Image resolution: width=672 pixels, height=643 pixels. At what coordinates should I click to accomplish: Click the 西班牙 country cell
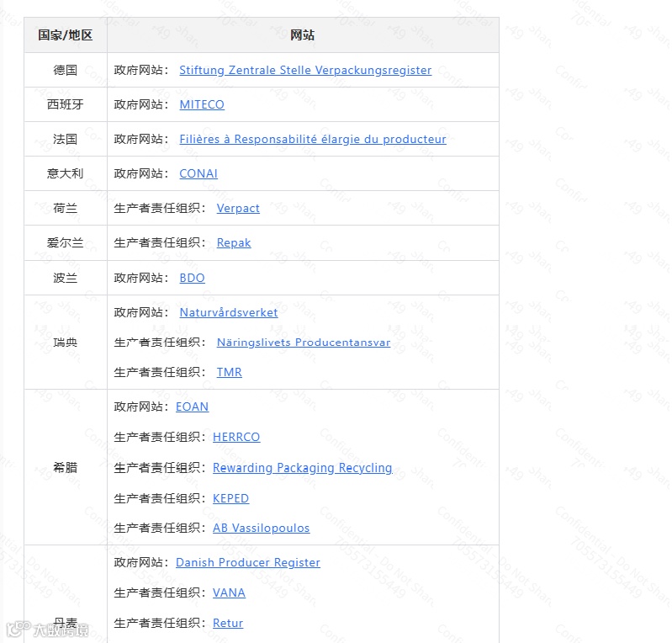tap(65, 104)
